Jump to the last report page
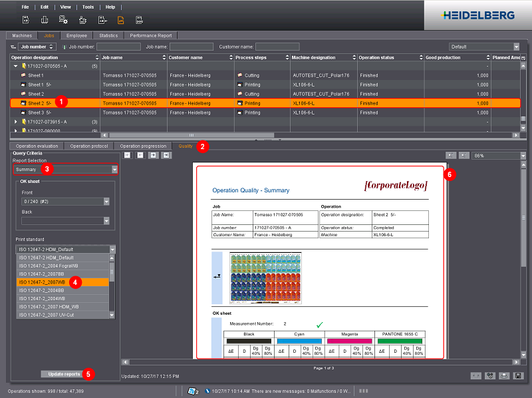 click(166, 155)
